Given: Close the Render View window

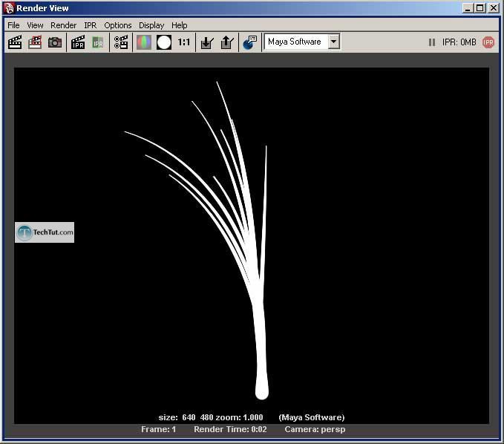Looking at the screenshot, I should click(x=494, y=8).
